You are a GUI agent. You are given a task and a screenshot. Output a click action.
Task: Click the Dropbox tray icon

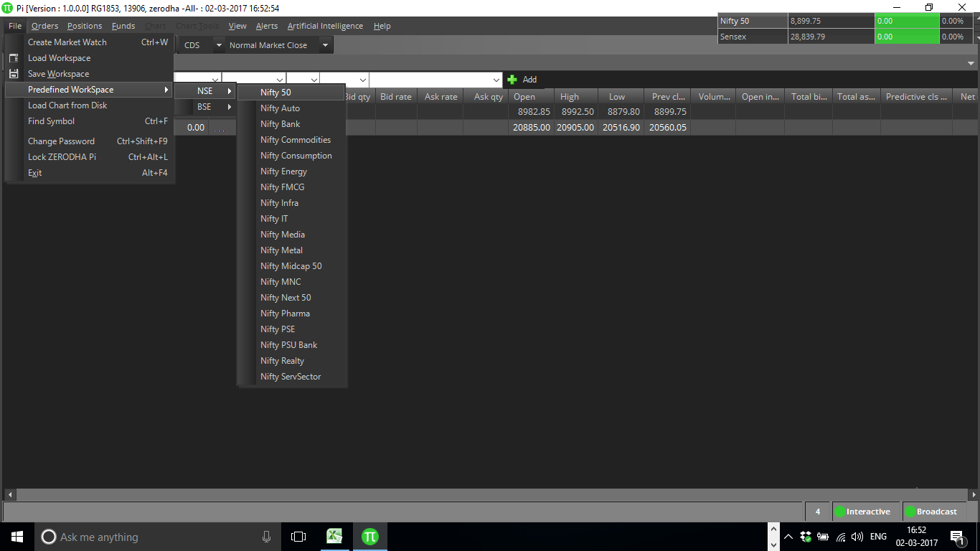click(806, 537)
